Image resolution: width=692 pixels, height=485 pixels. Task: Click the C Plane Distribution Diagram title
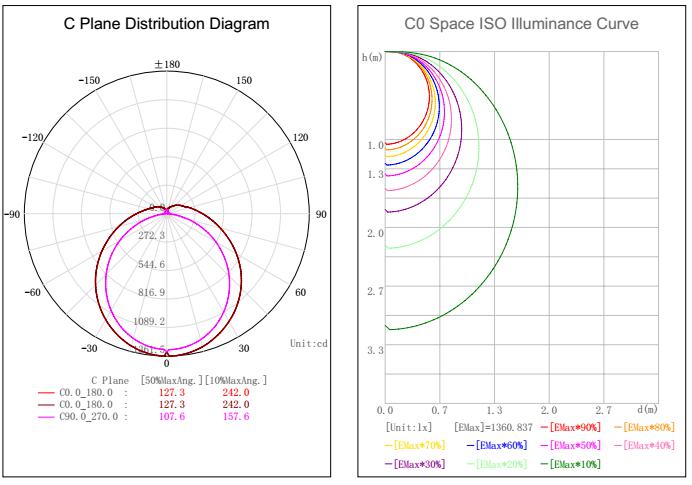[166, 23]
